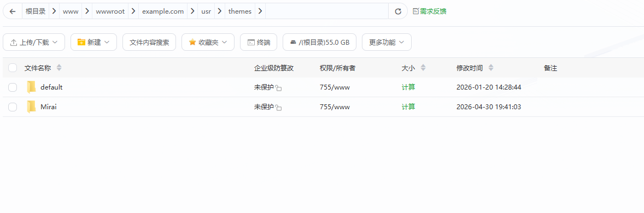
Task: Expand chevron after themes breadcrumb
Action: 260,11
